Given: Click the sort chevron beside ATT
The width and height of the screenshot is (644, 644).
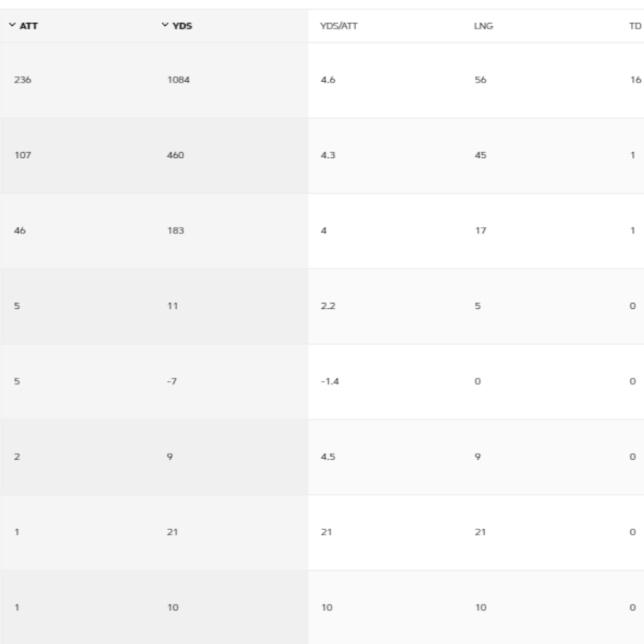Looking at the screenshot, I should tap(12, 25).
